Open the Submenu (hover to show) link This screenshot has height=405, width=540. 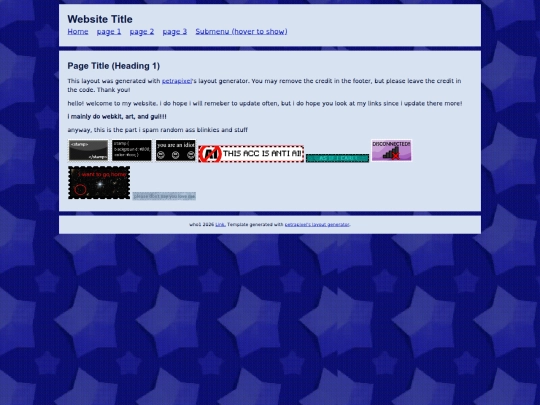241,32
